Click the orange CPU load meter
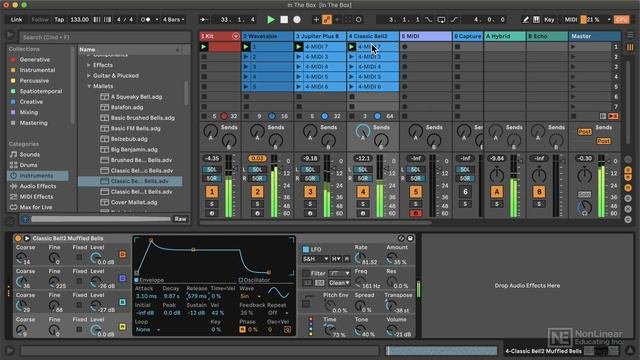The height and width of the screenshot is (360, 640). point(621,20)
